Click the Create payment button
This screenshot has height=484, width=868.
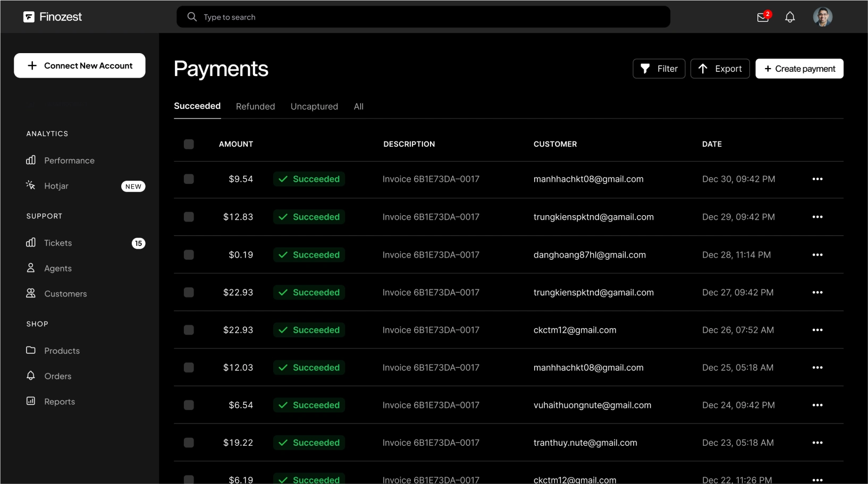point(799,69)
